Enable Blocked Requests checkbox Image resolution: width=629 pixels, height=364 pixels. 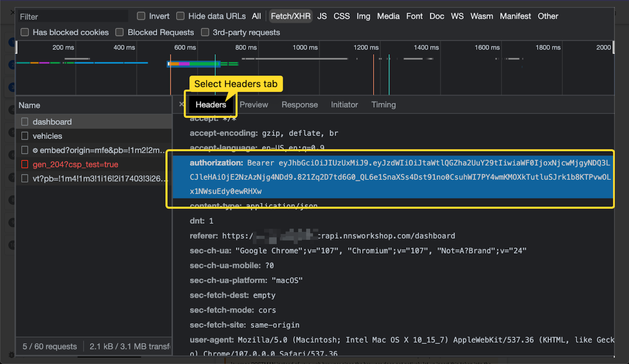pyautogui.click(x=120, y=32)
